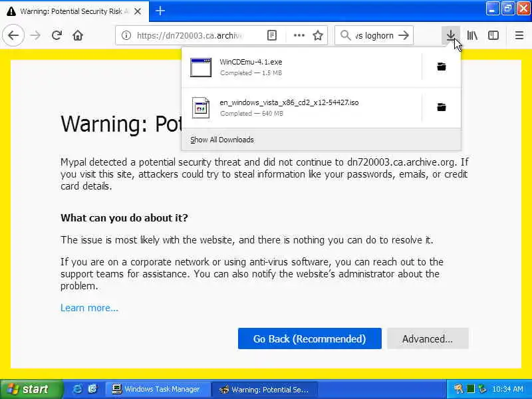Open the WinCDEmu-4.1.exe download entry

(x=302, y=67)
